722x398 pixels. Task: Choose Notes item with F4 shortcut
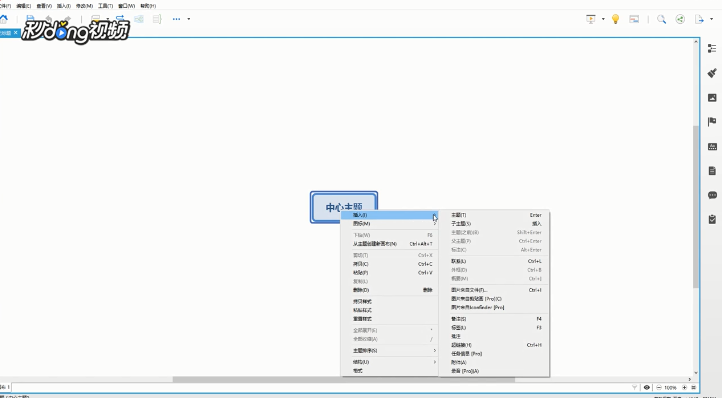[494, 319]
